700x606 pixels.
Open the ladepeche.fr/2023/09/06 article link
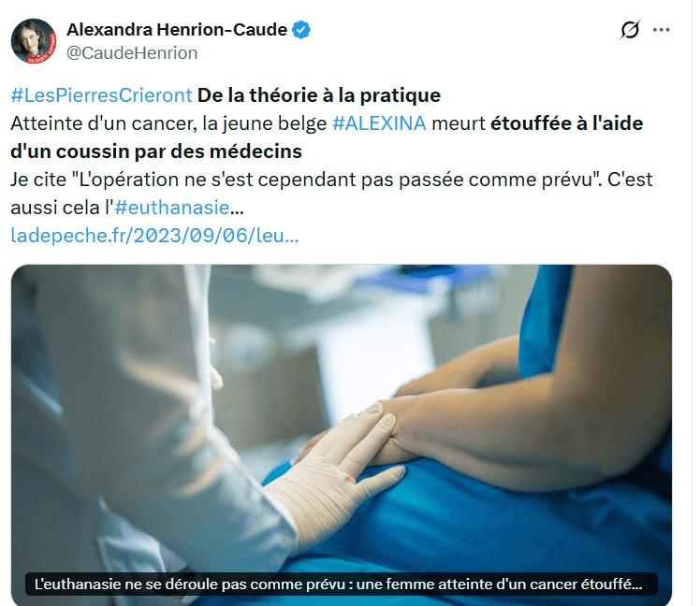tap(154, 236)
